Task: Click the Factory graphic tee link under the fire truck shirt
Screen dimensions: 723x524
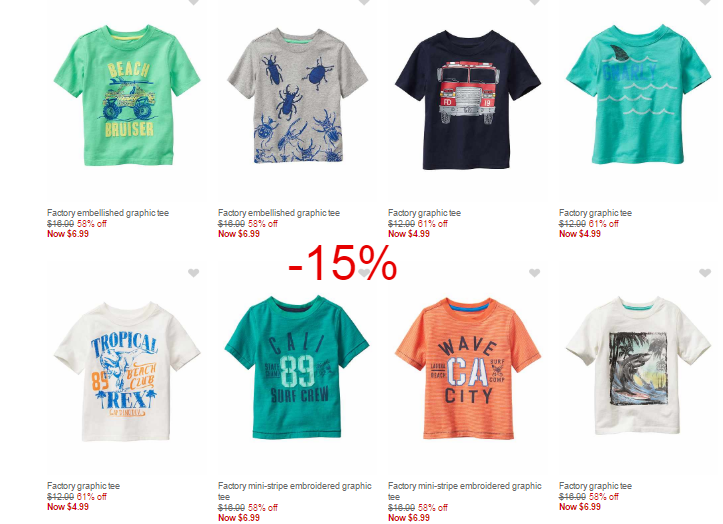Action: coord(425,213)
